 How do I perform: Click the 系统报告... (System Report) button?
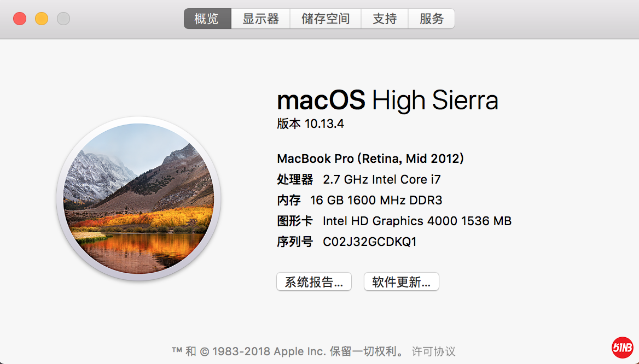(x=314, y=282)
